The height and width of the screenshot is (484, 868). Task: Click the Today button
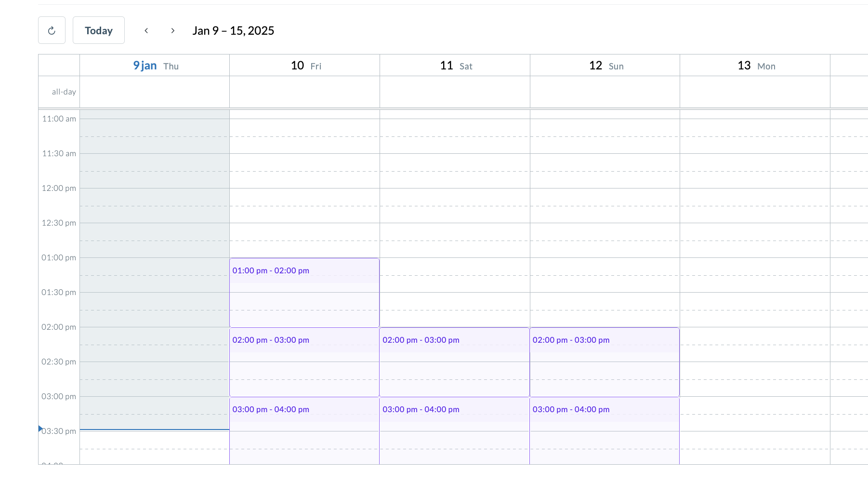[98, 30]
